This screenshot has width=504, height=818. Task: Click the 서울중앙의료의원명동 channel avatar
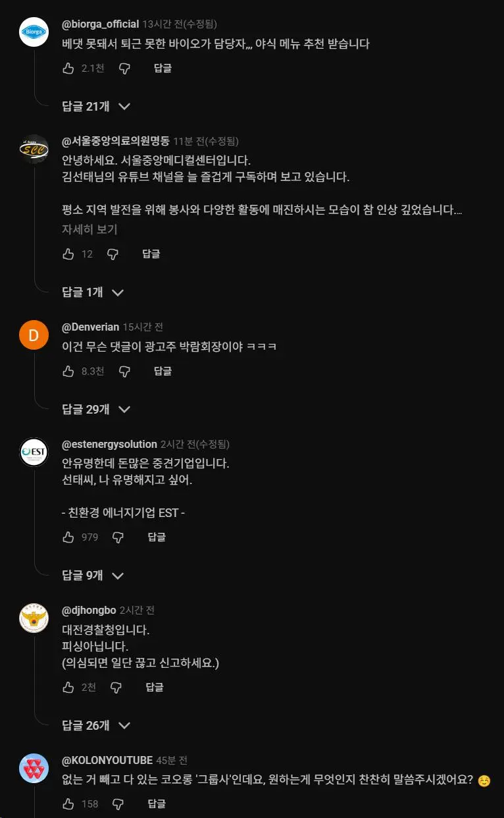coord(33,148)
